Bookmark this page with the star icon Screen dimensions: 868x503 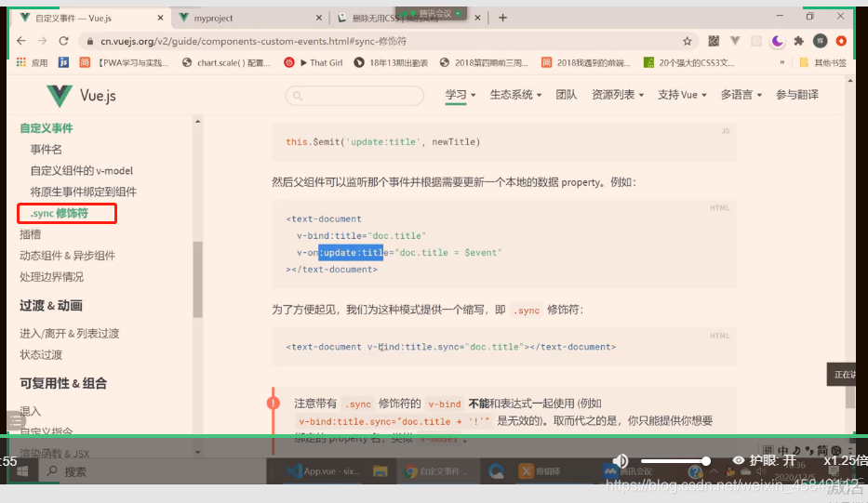click(x=687, y=41)
